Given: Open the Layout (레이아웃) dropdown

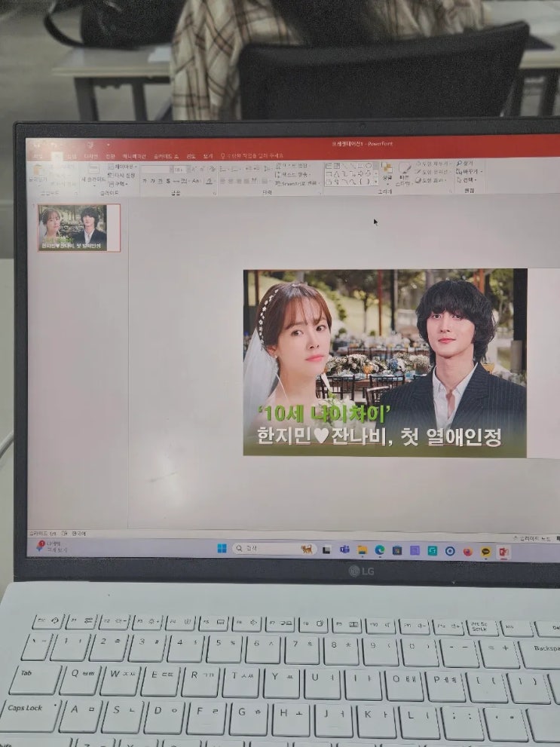Looking at the screenshot, I should click(122, 167).
